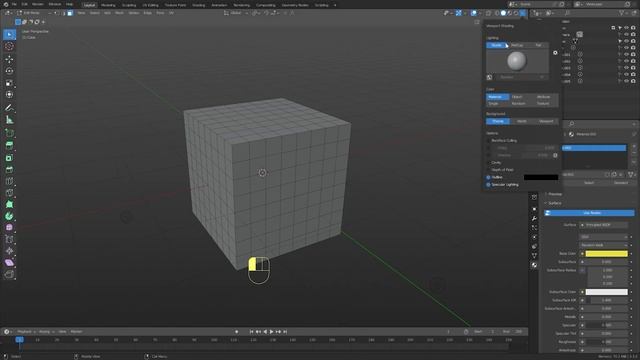Open the Principled BSDF surface dropdown
Viewport: 640px width, 360px height.
pyautogui.click(x=603, y=225)
